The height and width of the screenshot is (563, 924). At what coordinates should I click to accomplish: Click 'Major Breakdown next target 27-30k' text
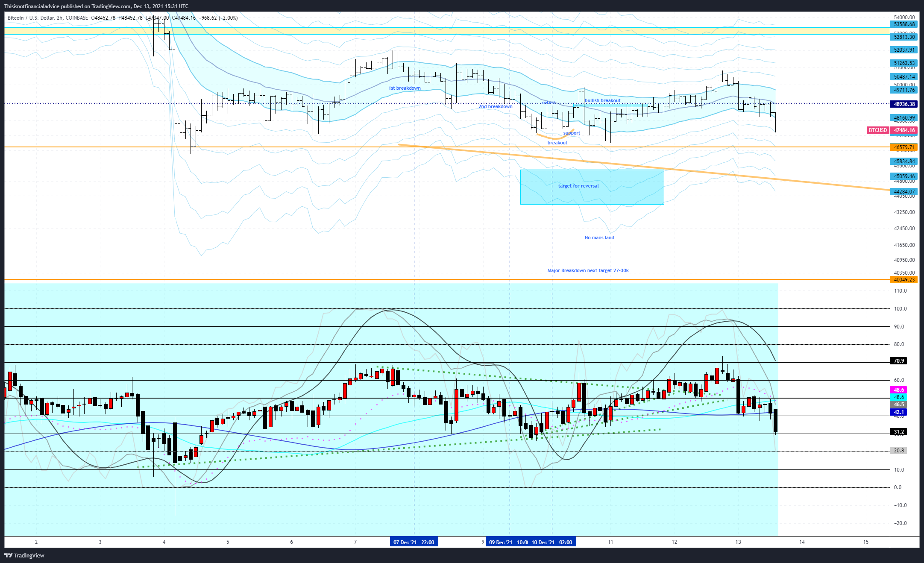point(588,270)
